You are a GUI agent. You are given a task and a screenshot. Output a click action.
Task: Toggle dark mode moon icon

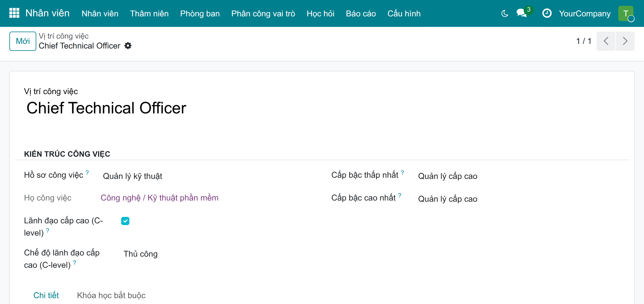tap(505, 13)
